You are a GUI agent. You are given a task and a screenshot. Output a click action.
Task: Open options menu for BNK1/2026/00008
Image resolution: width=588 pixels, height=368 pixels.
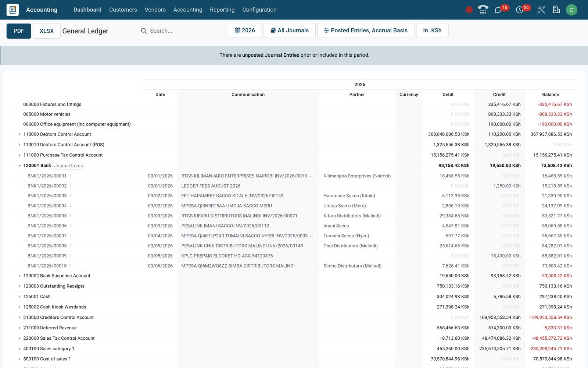click(x=70, y=246)
